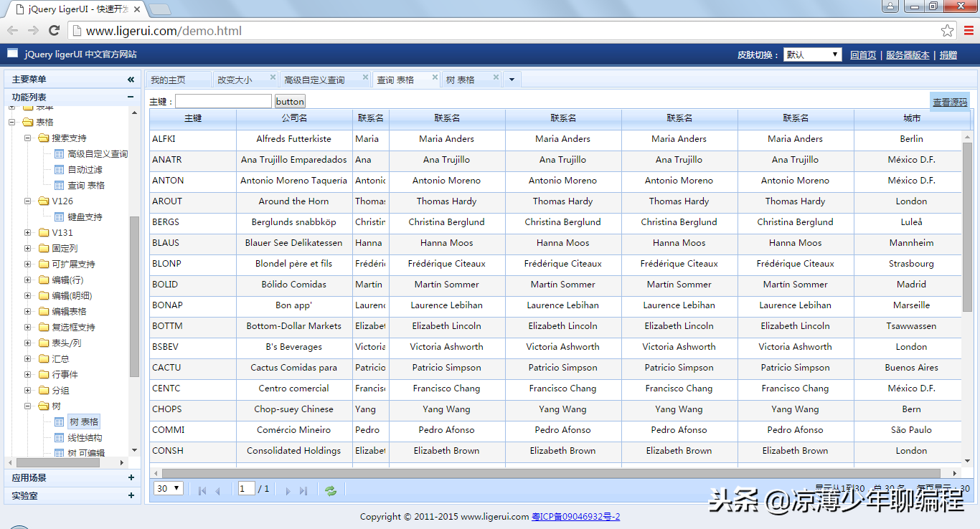980x529 pixels.
Task: Collapse the 搜索支持 tree node
Action: (x=28, y=138)
